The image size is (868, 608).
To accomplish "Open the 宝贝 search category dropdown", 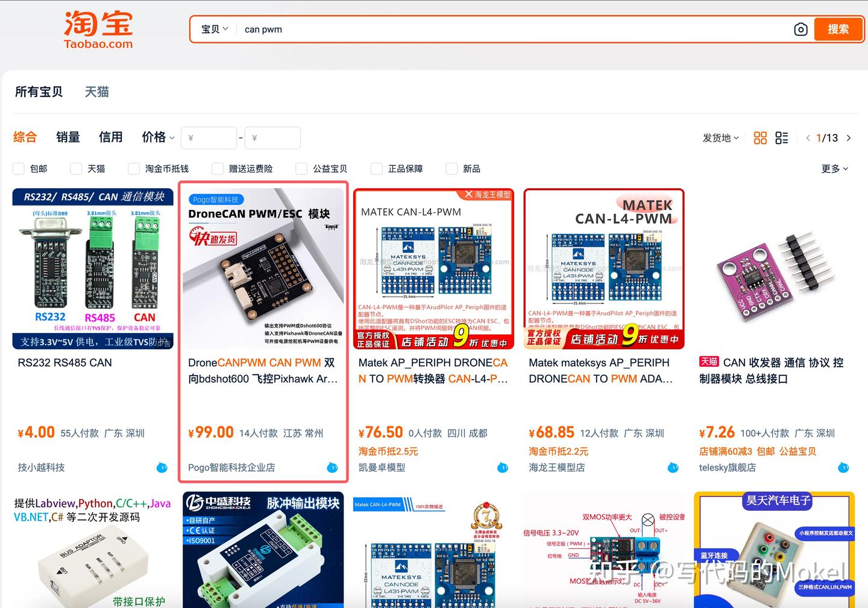I will (x=213, y=29).
